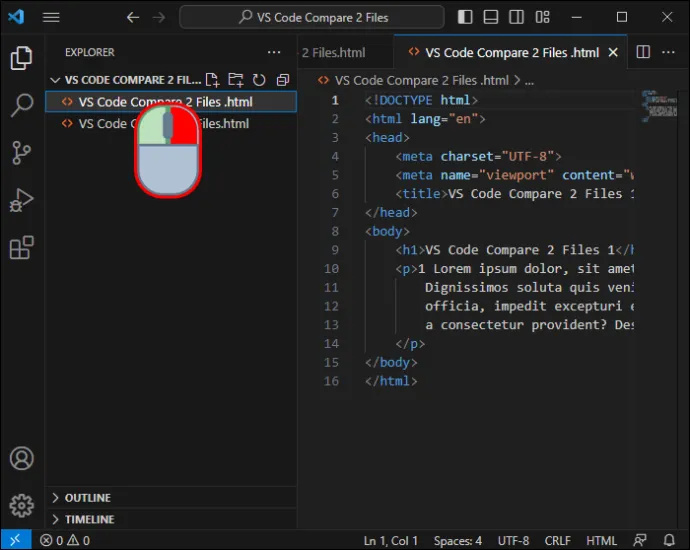Viewport: 690px width, 550px height.
Task: Open the feedback icon in status bar
Action: click(x=640, y=540)
